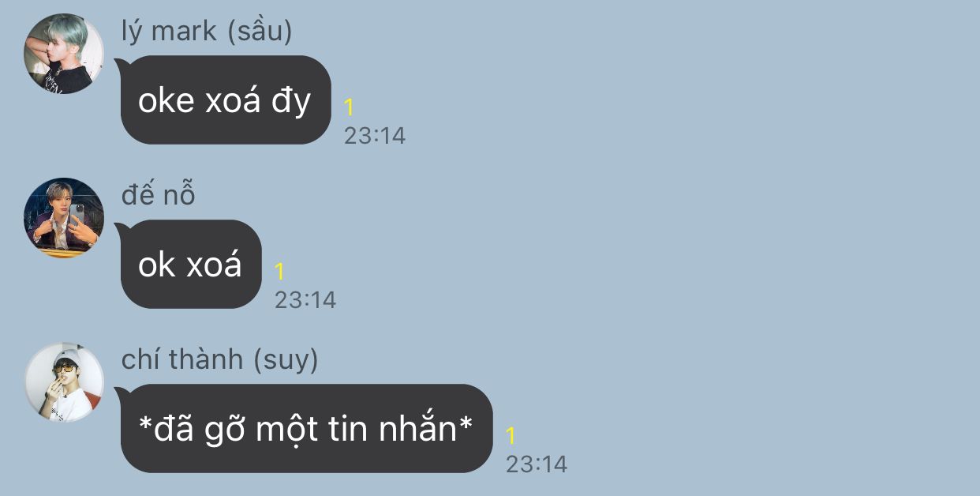Click yellow read count beside 'oke xoá đy'
This screenshot has height=496, width=980.
coord(350,107)
